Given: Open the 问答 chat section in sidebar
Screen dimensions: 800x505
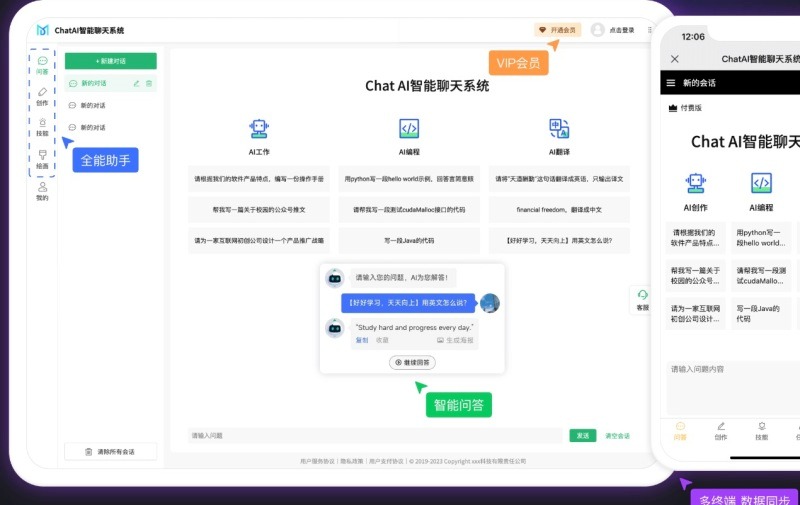Looking at the screenshot, I should (x=42, y=65).
